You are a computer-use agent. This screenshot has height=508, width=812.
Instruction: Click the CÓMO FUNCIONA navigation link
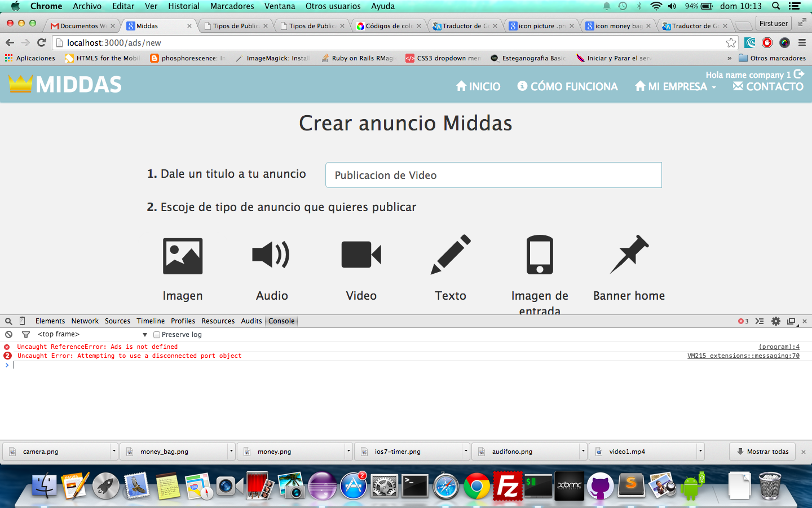pyautogui.click(x=568, y=86)
